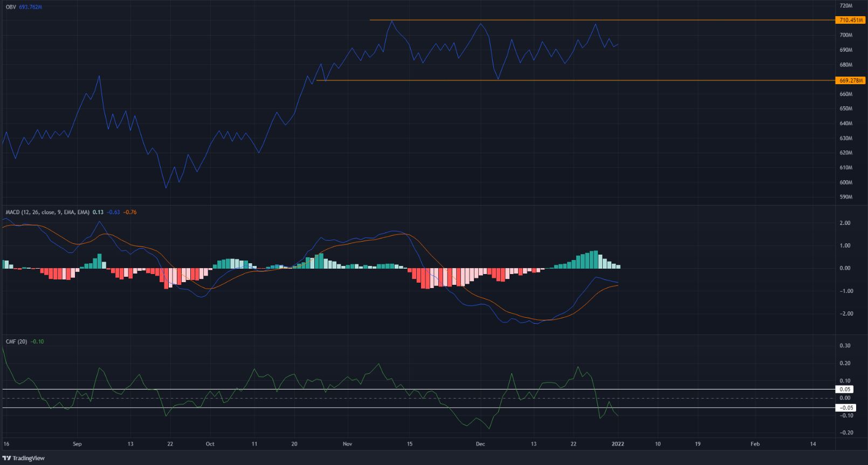Click the orange 710.451M price label
Screen dimensions: 868x465
tap(850, 20)
